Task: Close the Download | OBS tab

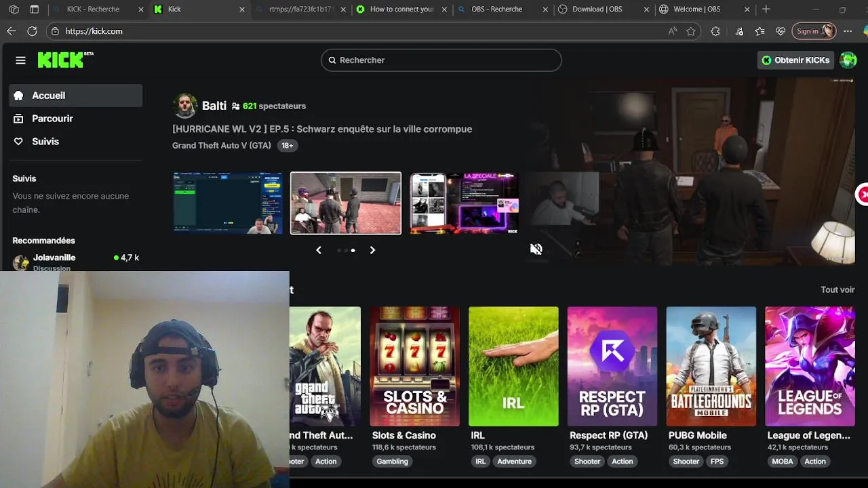Action: click(646, 9)
